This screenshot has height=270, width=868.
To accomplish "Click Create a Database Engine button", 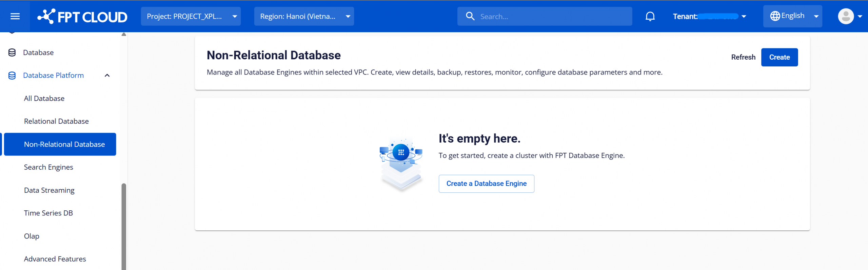I will tap(486, 184).
